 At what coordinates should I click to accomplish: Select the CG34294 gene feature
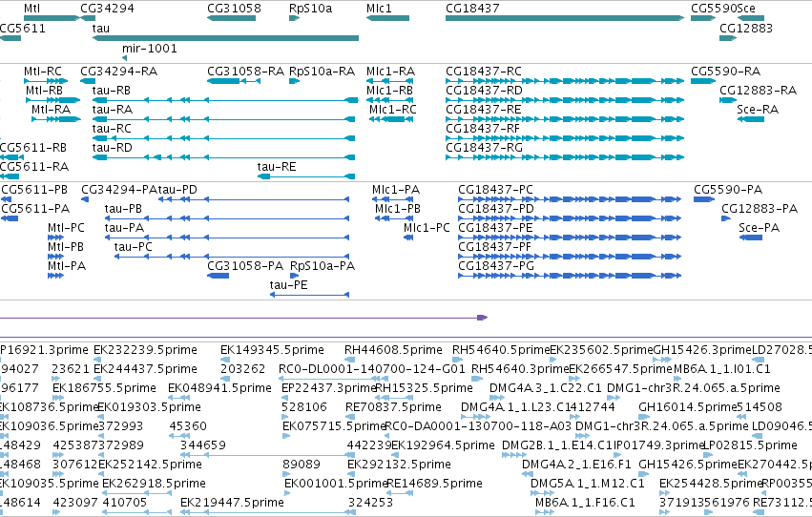click(88, 18)
